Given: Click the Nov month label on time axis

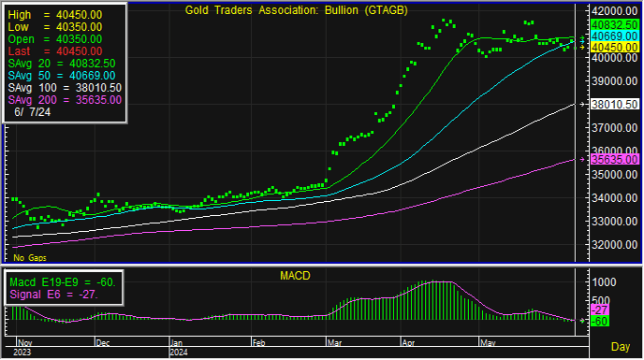Looking at the screenshot, I should 25,343.
